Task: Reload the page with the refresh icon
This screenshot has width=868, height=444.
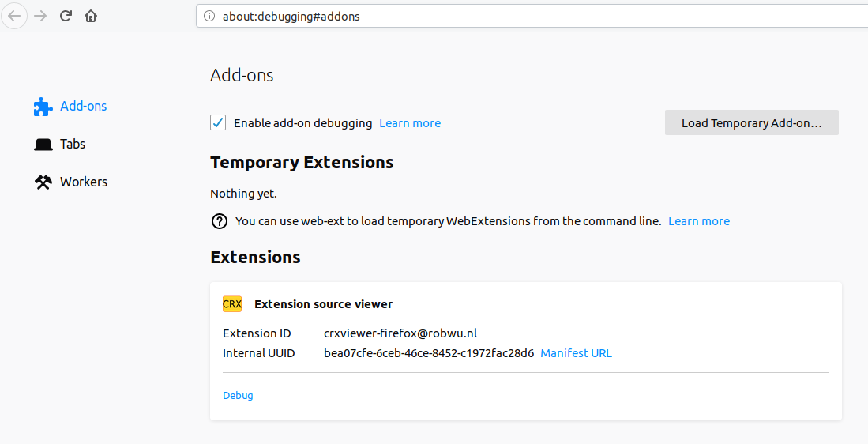Action: (x=66, y=16)
